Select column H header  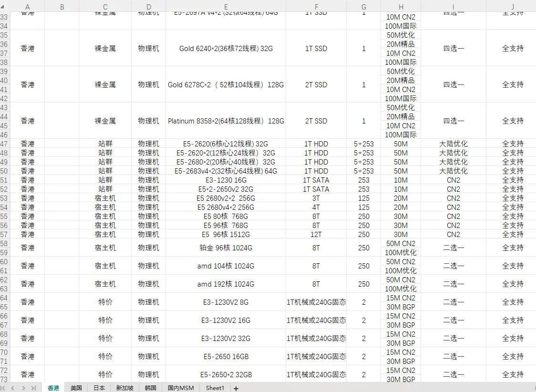click(401, 7)
